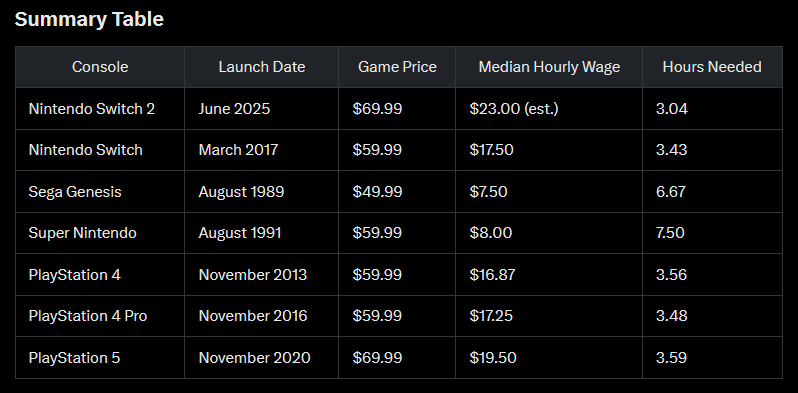Click the 7.50 hours needed value
This screenshot has height=393, width=798.
670,233
